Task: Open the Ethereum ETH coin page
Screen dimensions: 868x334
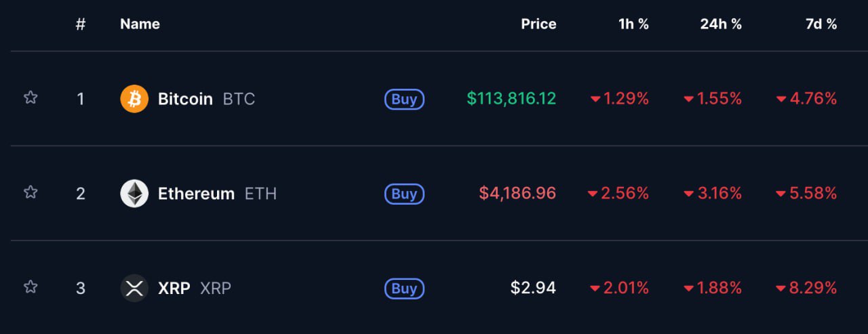Action: point(217,194)
